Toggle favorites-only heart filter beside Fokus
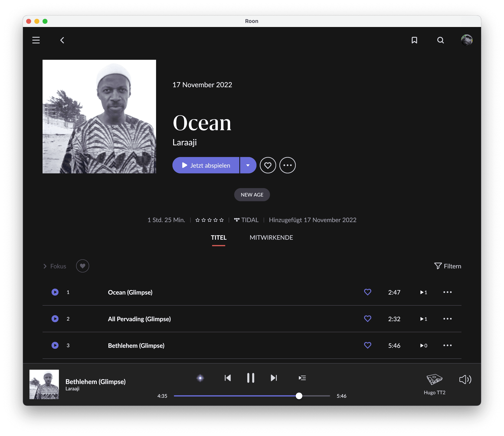 [82, 266]
